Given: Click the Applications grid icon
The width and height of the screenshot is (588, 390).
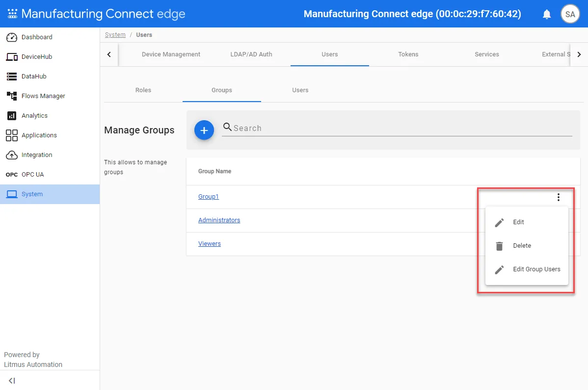Looking at the screenshot, I should click(12, 135).
